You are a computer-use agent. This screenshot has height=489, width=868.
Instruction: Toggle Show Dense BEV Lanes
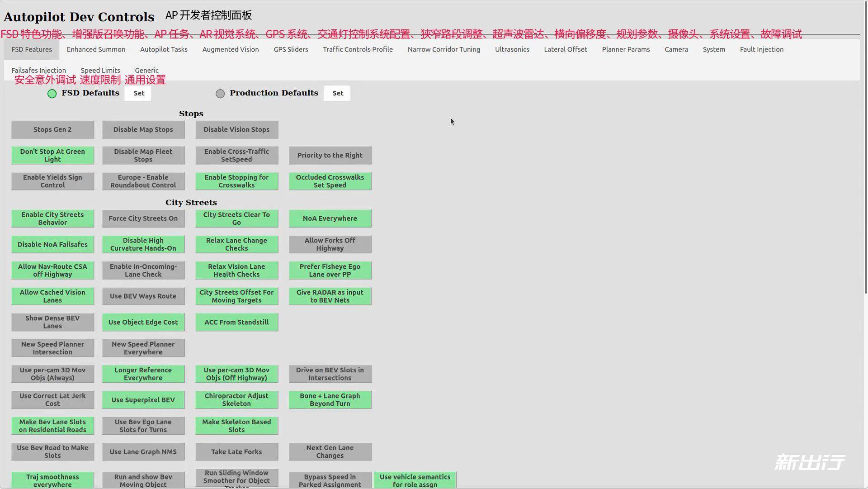(52, 322)
